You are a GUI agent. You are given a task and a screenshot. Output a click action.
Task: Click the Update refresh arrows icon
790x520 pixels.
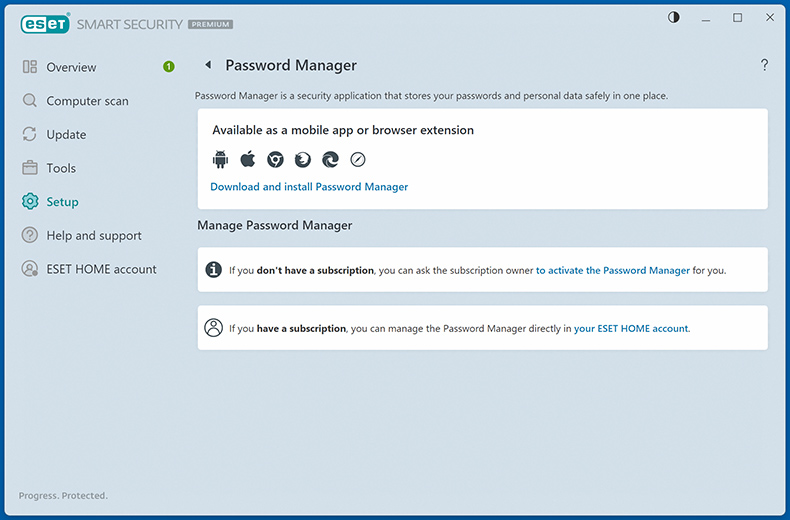tap(30, 134)
